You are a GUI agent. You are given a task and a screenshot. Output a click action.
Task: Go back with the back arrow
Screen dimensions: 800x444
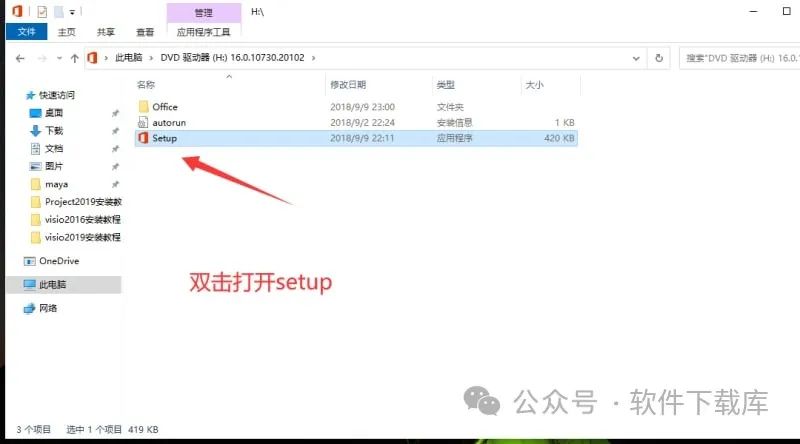pos(20,58)
